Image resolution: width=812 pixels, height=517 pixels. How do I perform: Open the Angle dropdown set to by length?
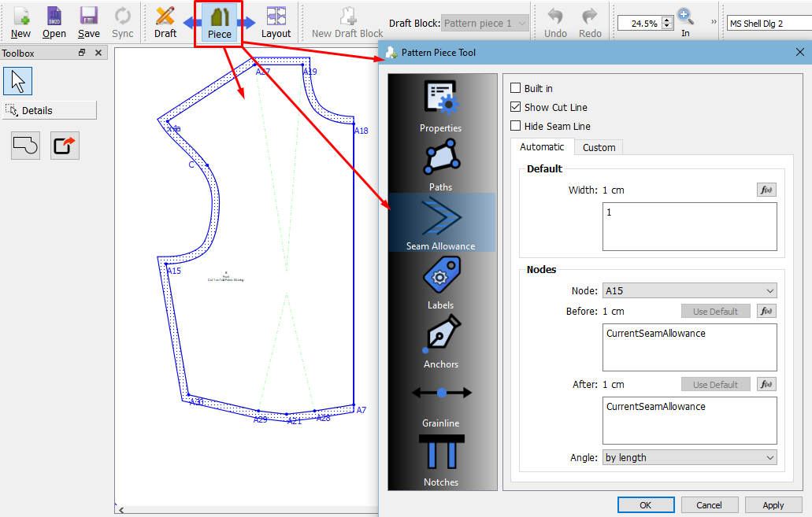pyautogui.click(x=689, y=457)
